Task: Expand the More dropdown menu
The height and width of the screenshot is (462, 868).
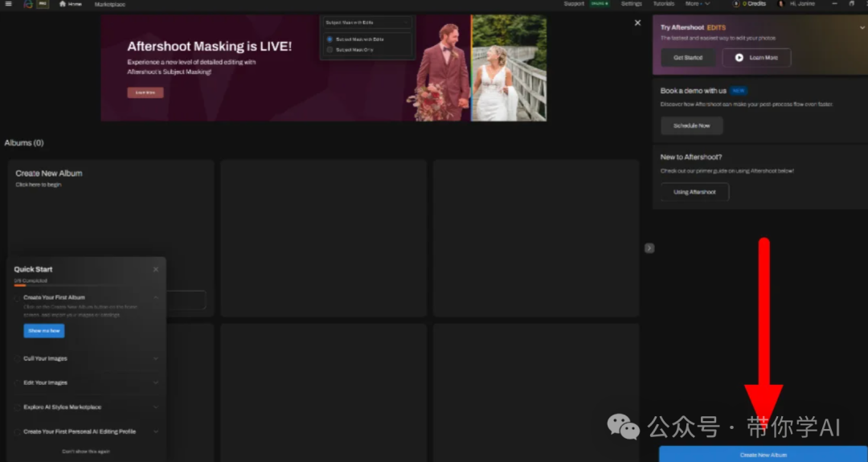Action: click(x=697, y=4)
